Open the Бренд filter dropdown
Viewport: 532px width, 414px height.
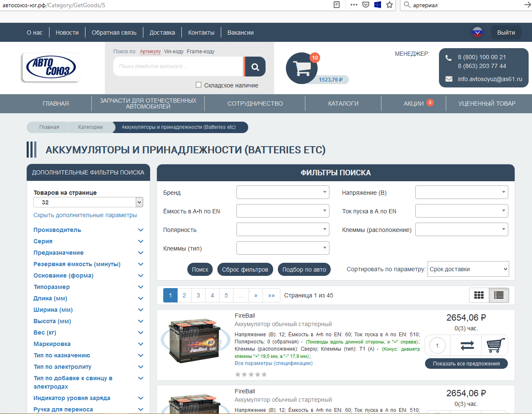coord(282,192)
